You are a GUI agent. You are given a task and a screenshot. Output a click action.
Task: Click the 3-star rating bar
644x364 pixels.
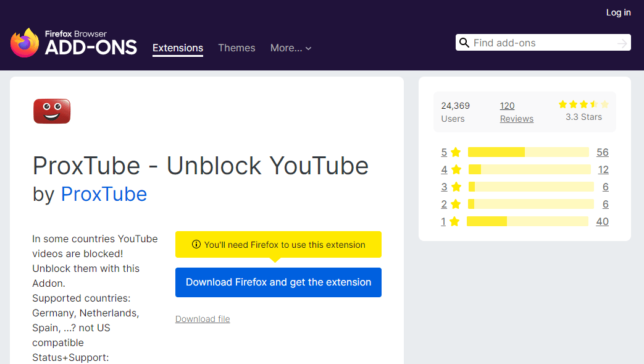[531, 187]
